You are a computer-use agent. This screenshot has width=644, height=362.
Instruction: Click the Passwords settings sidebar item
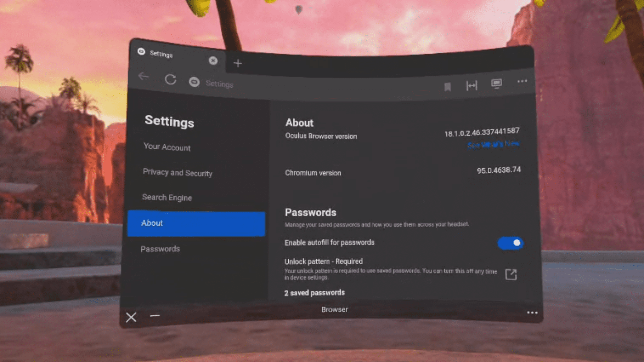(x=161, y=249)
